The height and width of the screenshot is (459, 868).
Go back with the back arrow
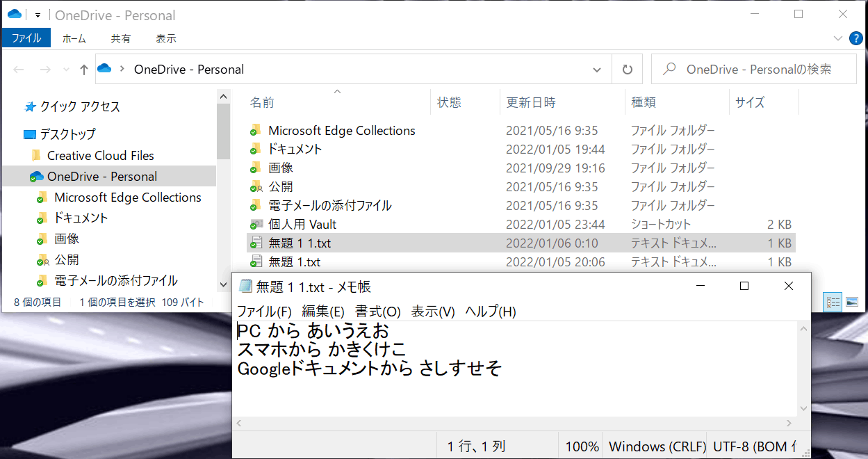click(19, 70)
